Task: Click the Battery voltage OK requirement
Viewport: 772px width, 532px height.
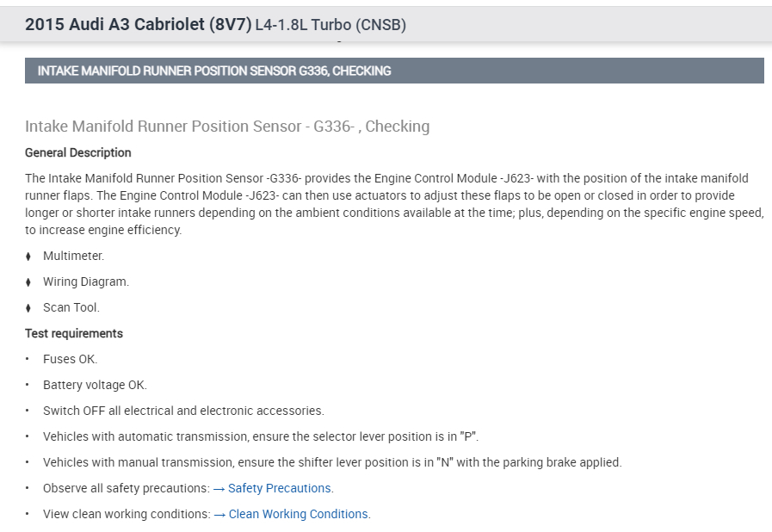Action: [x=95, y=385]
